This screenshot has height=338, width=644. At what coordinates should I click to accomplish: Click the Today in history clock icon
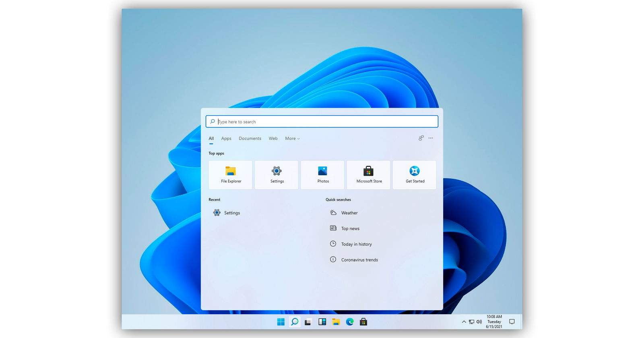pyautogui.click(x=333, y=244)
